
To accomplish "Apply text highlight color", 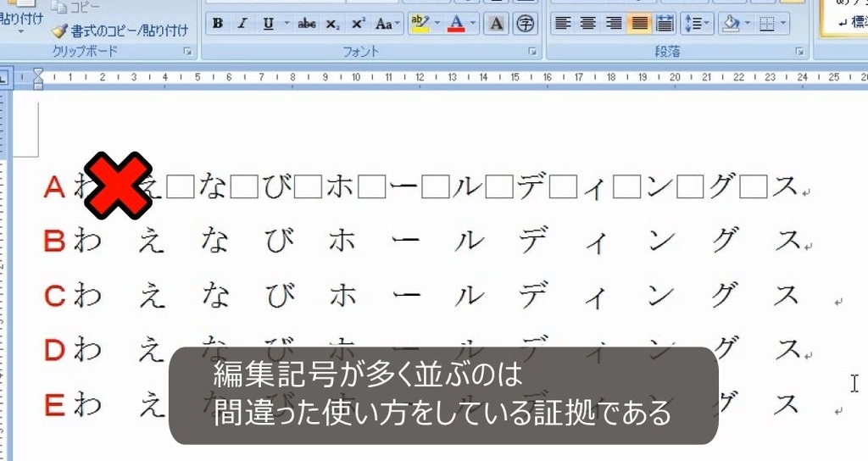I will (x=420, y=23).
